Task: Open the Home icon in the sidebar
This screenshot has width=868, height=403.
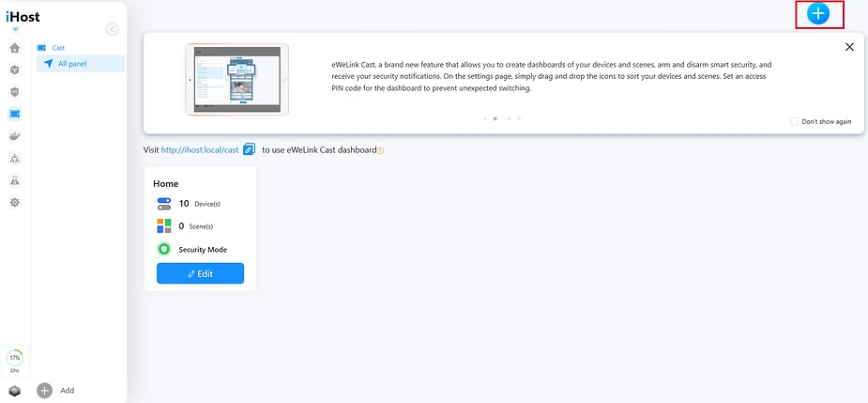Action: coord(14,48)
